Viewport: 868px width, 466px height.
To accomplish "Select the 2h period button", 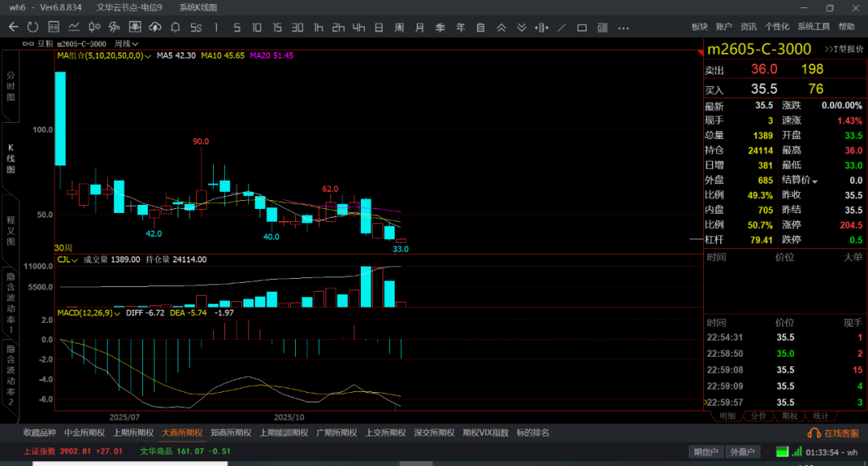I will [x=338, y=27].
